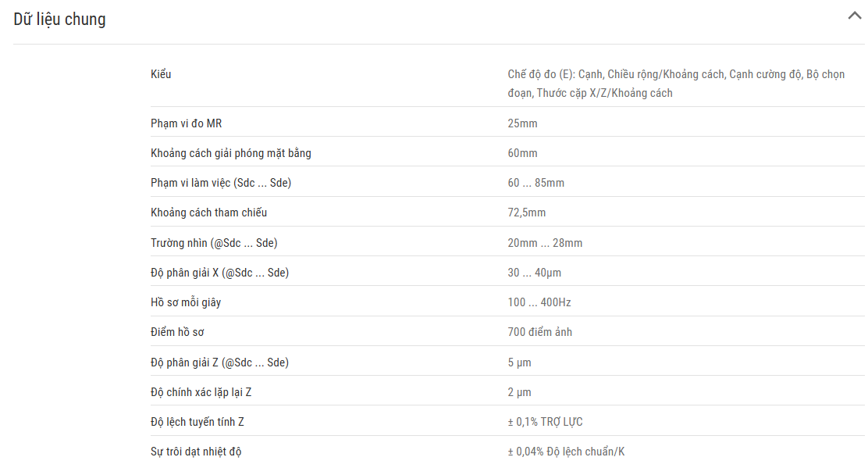Select Trường nhìn (@Sdc ... Sde) label
This screenshot has width=868, height=475.
click(214, 243)
